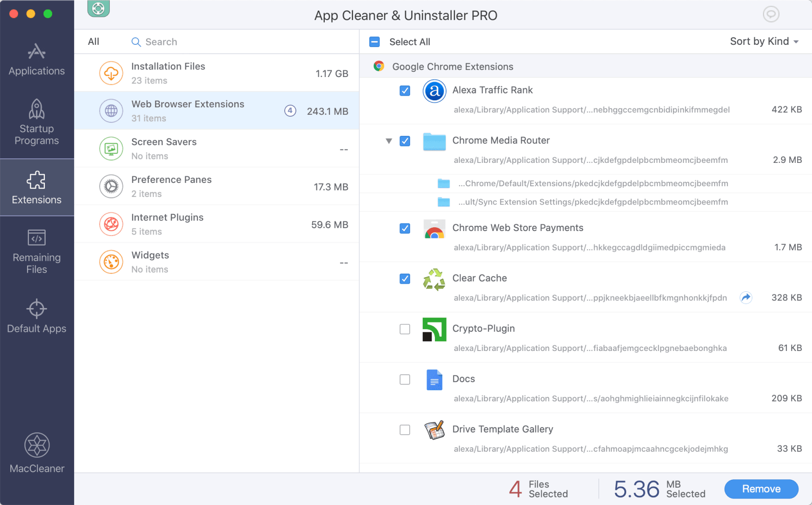Check the Crypto-Plugin extension
812x505 pixels.
(405, 329)
